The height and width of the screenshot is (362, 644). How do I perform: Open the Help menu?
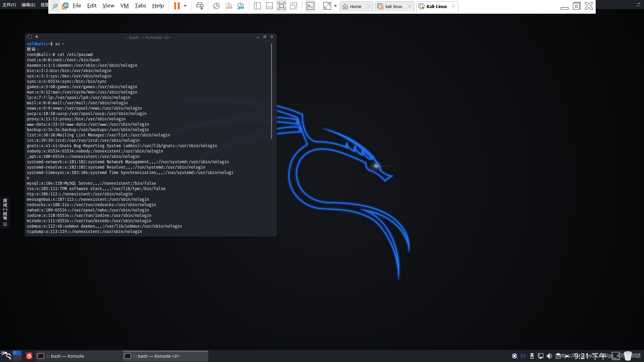click(x=158, y=6)
